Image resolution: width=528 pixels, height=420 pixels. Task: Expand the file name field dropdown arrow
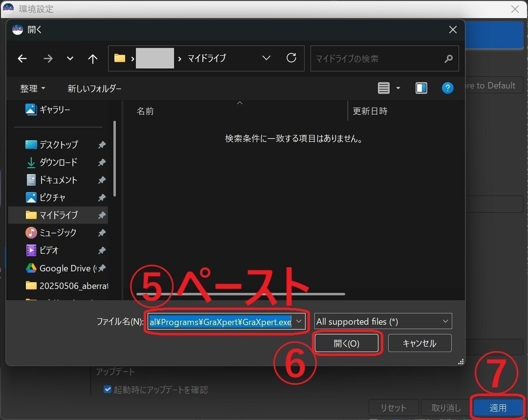(299, 322)
